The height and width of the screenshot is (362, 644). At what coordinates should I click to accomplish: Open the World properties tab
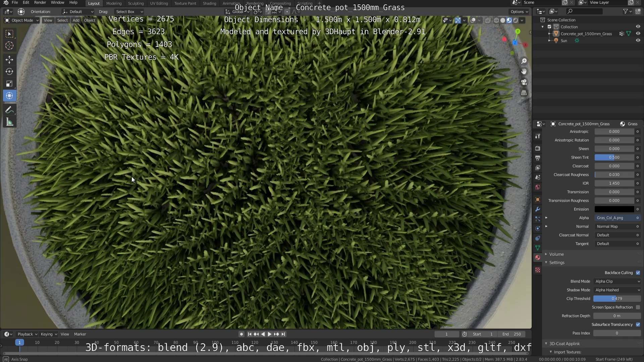point(538,187)
